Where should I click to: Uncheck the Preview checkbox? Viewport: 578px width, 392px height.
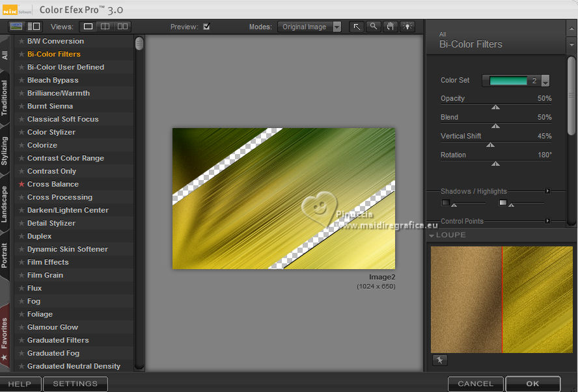[x=206, y=27]
